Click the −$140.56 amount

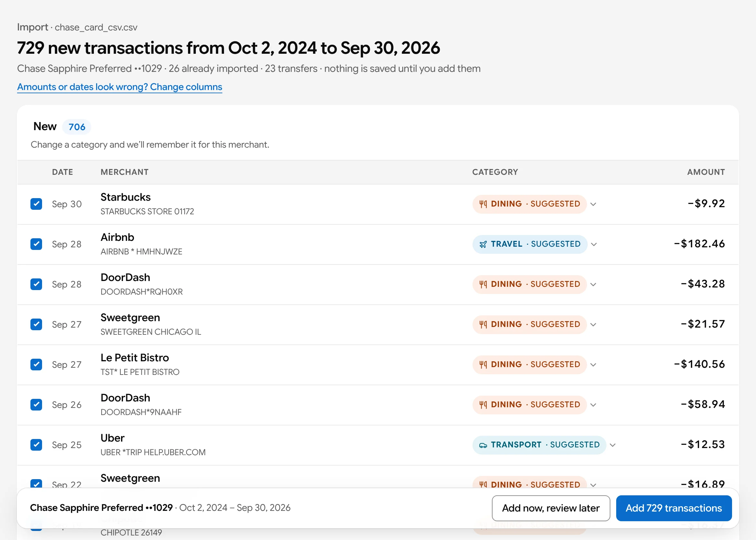699,364
